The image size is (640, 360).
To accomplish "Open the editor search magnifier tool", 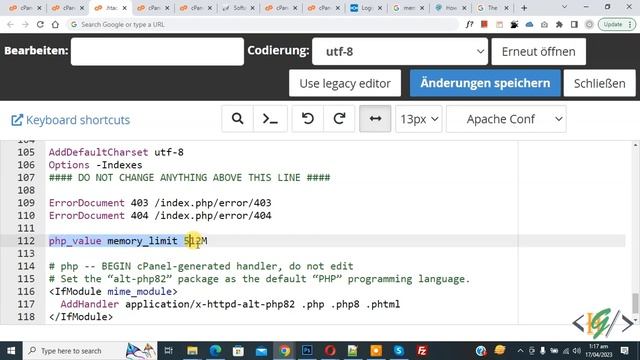I will [x=238, y=119].
